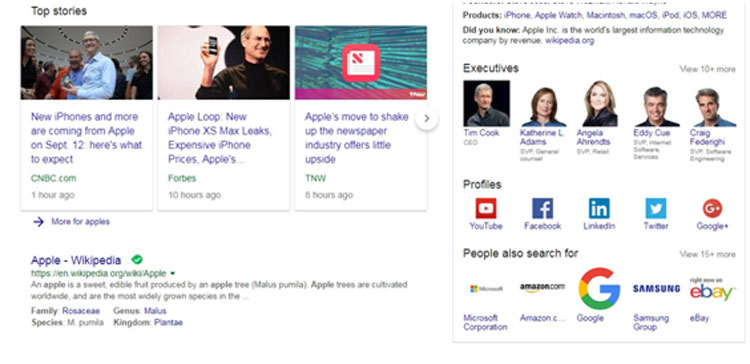The image size is (750, 364).
Task: Open the LinkedIn profile icon
Action: tap(599, 209)
